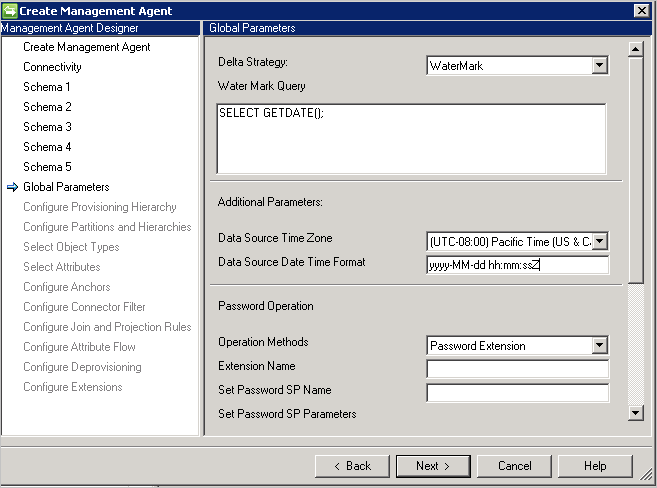This screenshot has width=657, height=488.
Task: Click the dialog resize grip in corner
Action: tap(648, 475)
